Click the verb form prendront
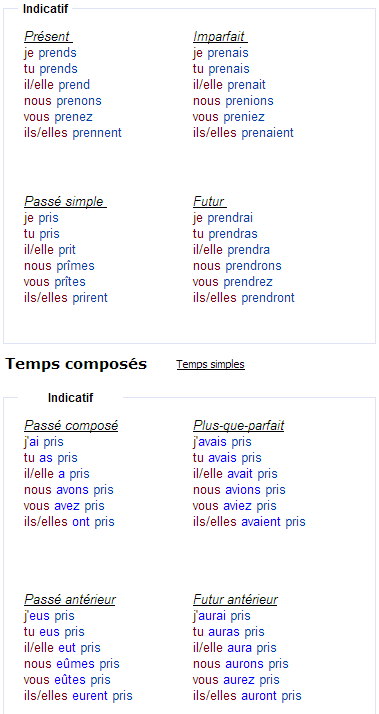 268,298
